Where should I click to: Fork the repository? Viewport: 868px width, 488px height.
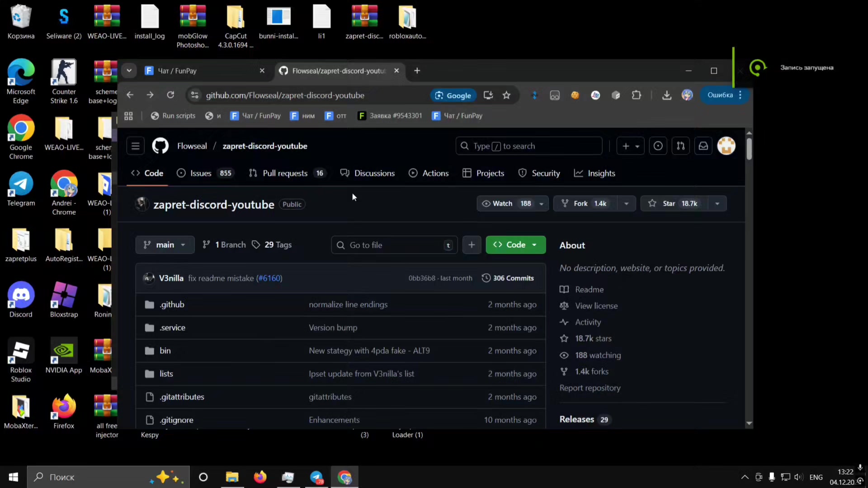click(585, 204)
